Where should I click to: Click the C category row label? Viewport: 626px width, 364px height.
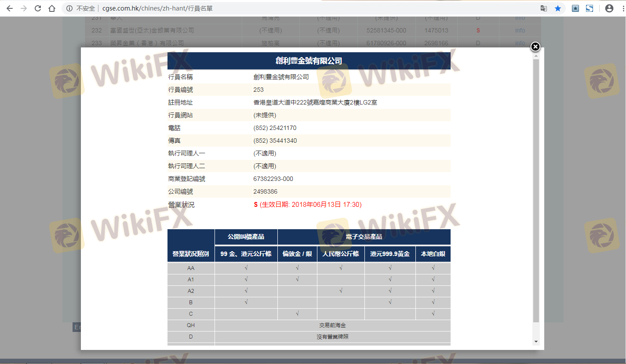[x=191, y=314]
